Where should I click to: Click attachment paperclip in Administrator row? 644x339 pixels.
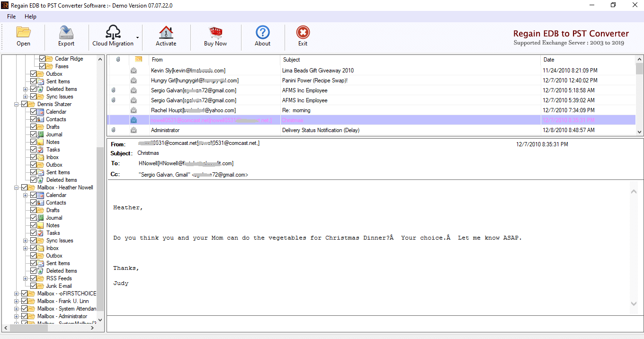coord(113,130)
